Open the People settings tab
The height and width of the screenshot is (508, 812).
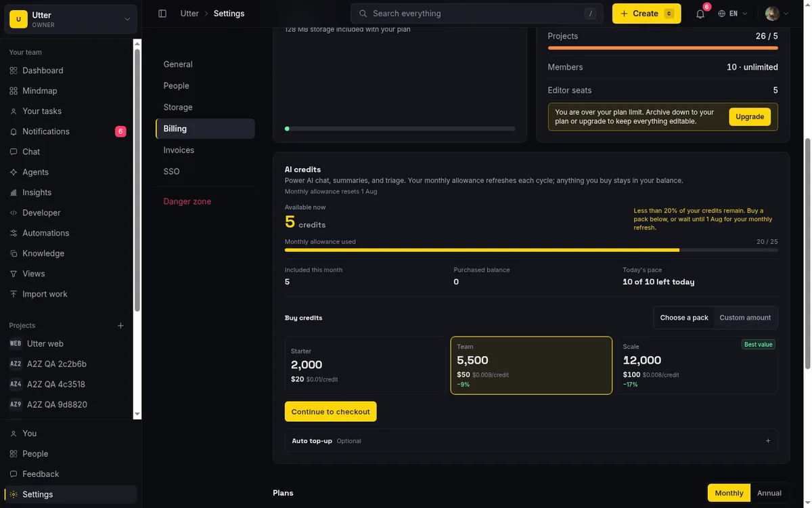click(205, 86)
